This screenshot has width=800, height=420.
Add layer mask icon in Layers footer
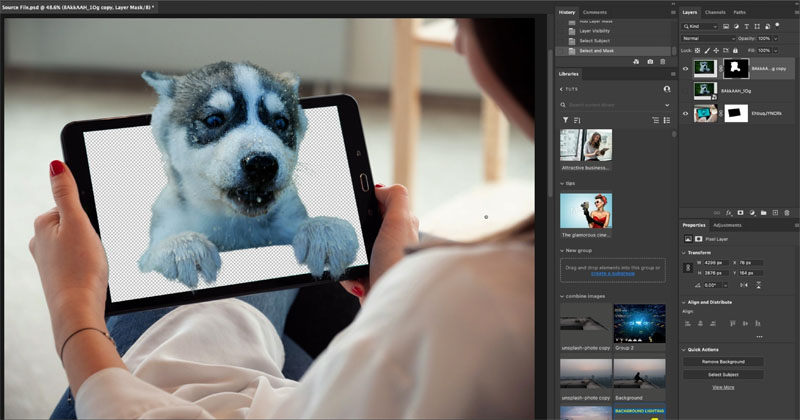(740, 213)
